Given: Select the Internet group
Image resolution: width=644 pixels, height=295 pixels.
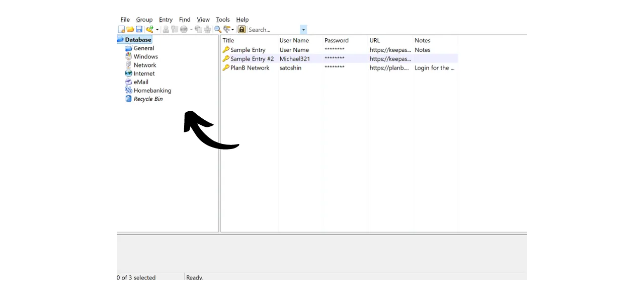Looking at the screenshot, I should [x=144, y=73].
